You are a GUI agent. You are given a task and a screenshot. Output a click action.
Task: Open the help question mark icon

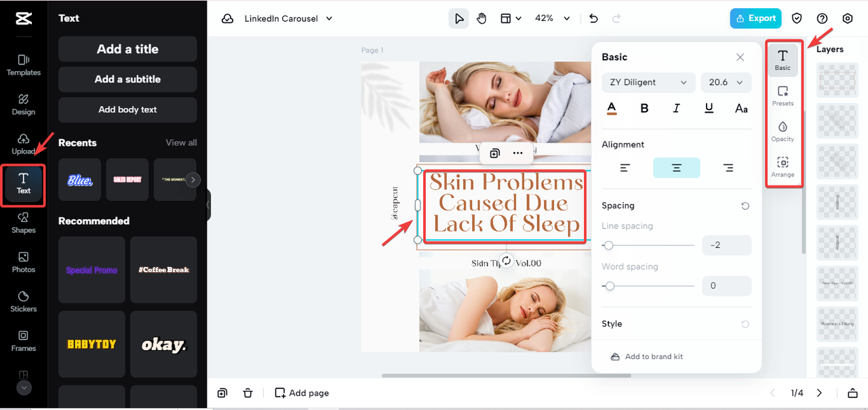823,18
